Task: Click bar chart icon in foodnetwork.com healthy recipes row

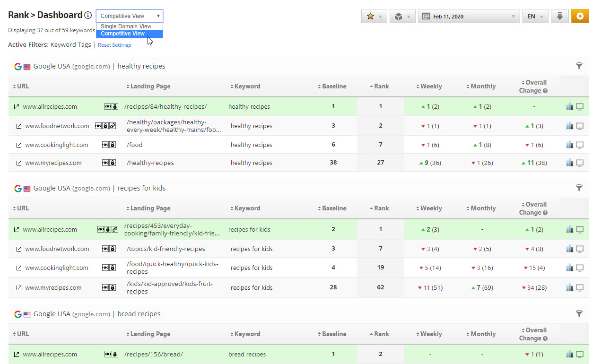Action: pos(569,126)
